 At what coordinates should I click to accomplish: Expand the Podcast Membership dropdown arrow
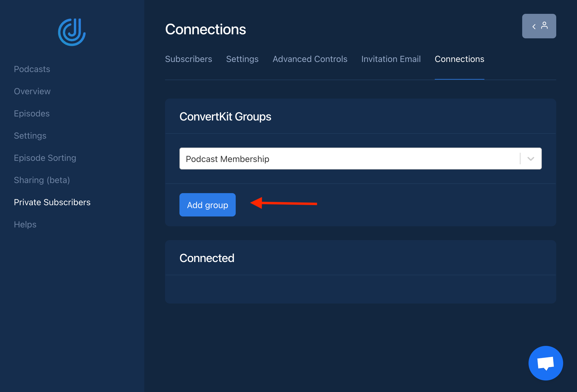531,159
